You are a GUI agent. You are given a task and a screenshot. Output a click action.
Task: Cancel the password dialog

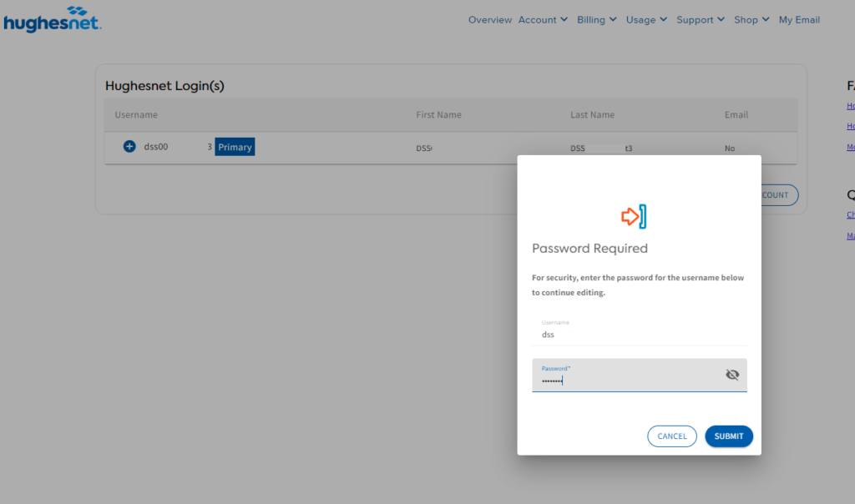click(671, 436)
